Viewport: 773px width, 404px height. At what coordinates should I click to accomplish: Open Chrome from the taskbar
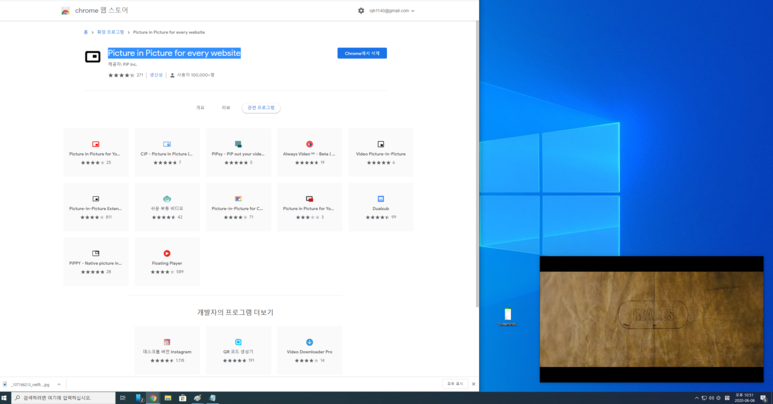click(153, 398)
